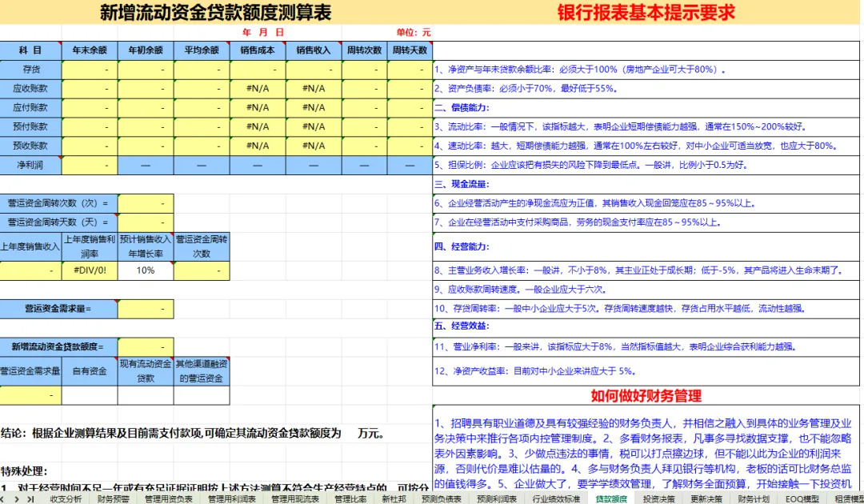This screenshot has width=864, height=504.
Task: Select the 周转天数 column header
Action: (x=410, y=50)
